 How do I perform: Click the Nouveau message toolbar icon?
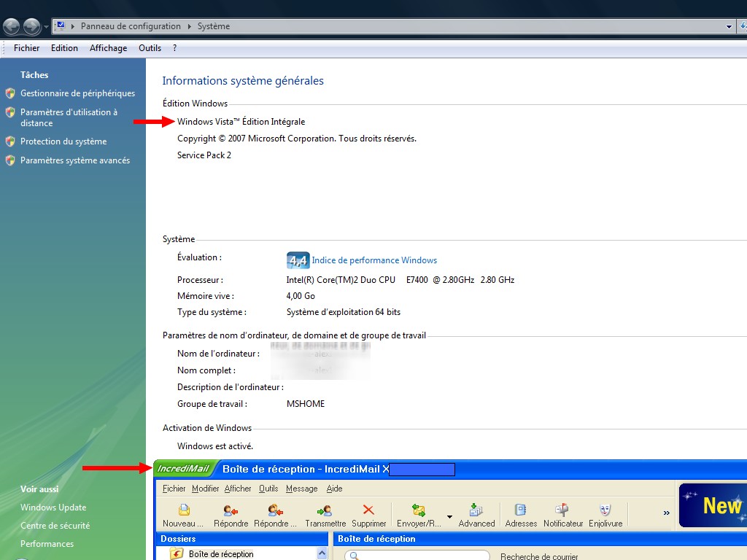coord(183,511)
